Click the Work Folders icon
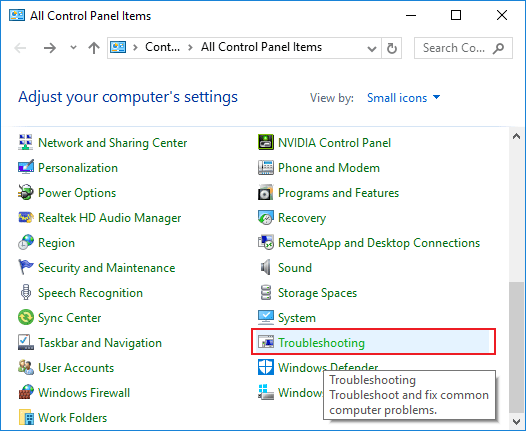This screenshot has height=431, width=526. [25, 417]
